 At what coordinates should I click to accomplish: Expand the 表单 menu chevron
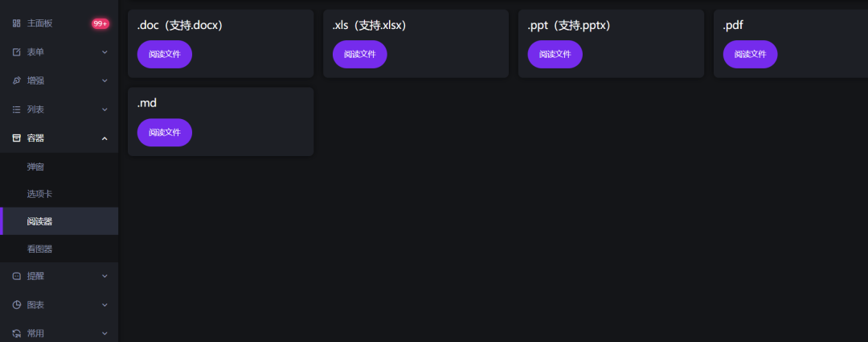pyautogui.click(x=104, y=52)
